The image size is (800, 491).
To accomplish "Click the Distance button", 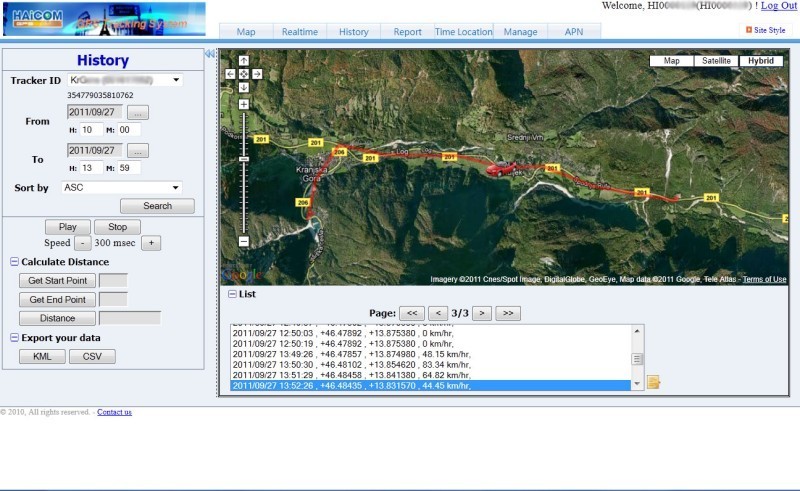I will pos(57,318).
